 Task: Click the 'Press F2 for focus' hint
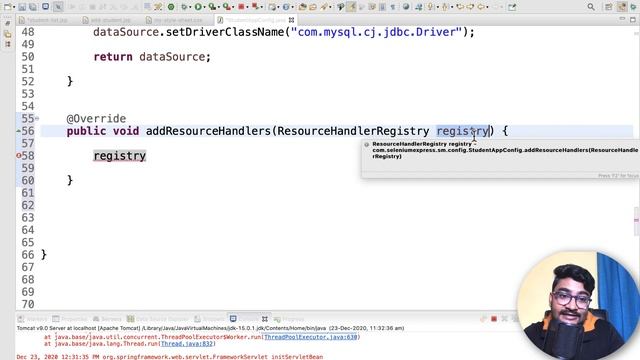coord(618,176)
